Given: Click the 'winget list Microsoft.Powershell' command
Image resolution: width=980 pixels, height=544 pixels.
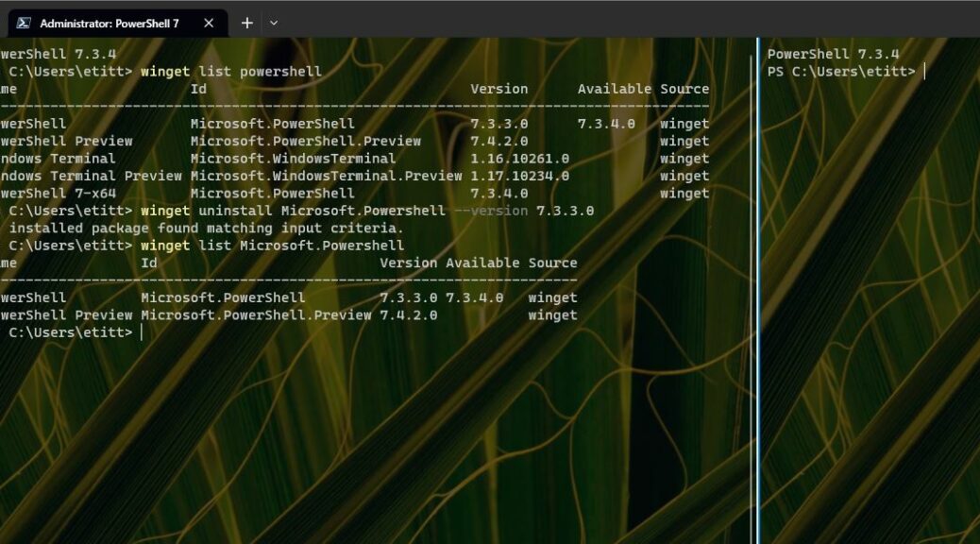Looking at the screenshot, I should tap(273, 246).
